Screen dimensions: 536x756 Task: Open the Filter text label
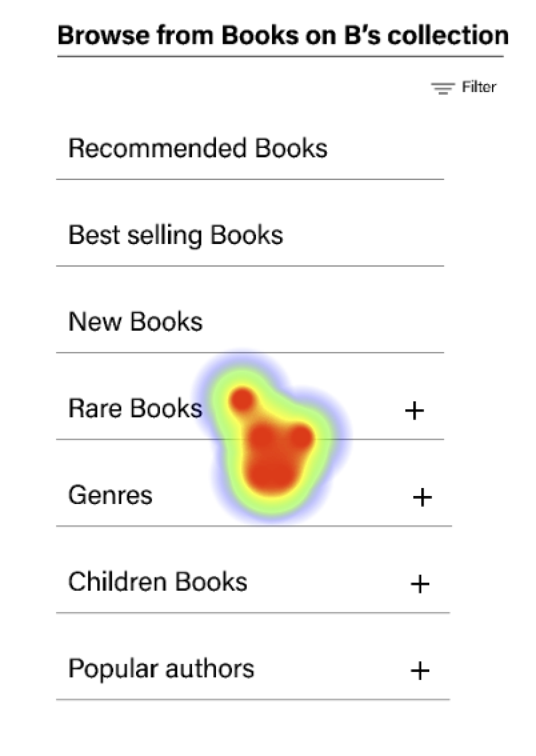(479, 87)
